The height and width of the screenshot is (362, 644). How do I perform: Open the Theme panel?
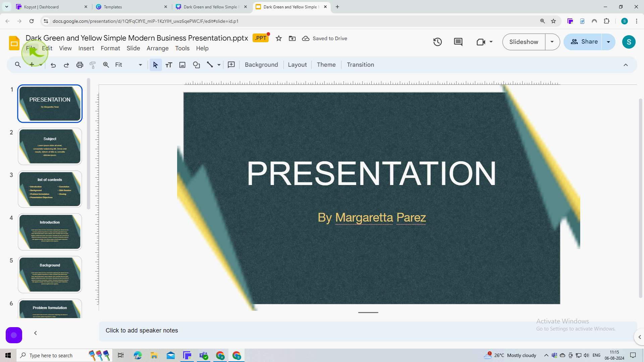326,65
